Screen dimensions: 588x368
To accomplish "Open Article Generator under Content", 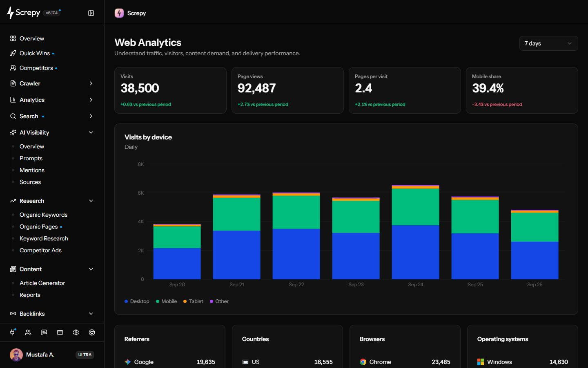I will click(x=42, y=283).
